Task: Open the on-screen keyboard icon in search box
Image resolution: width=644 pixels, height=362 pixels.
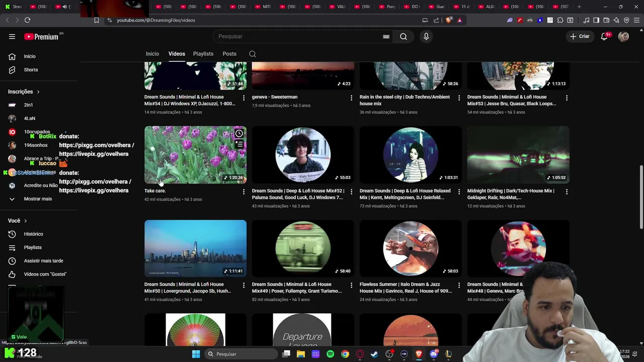Action: click(x=386, y=37)
